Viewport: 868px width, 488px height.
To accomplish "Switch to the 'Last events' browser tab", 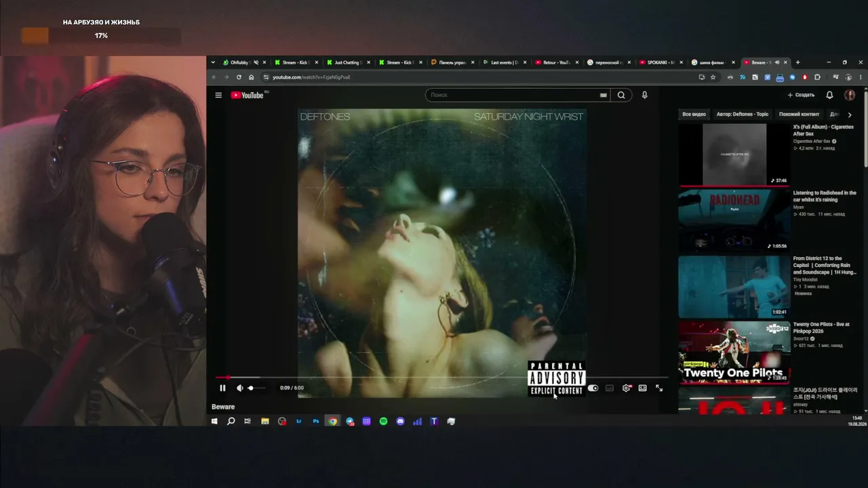I will tap(505, 62).
